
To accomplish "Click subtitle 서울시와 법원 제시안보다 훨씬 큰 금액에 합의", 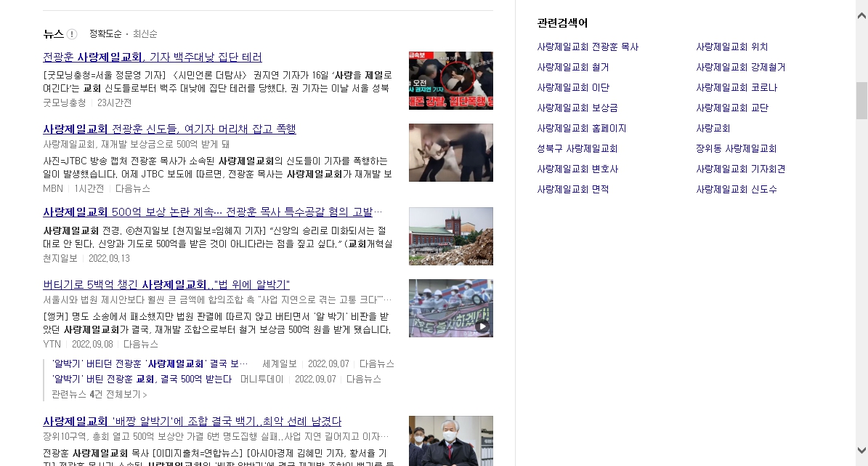I will click(x=217, y=300).
